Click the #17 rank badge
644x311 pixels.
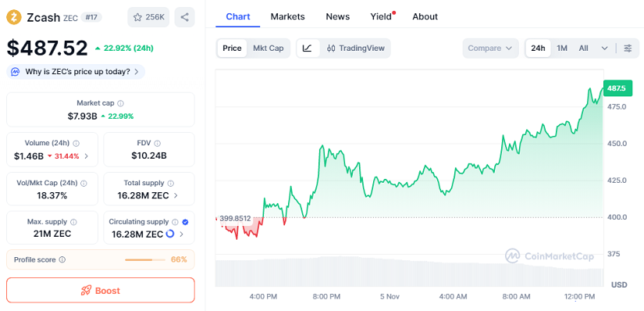(91, 17)
